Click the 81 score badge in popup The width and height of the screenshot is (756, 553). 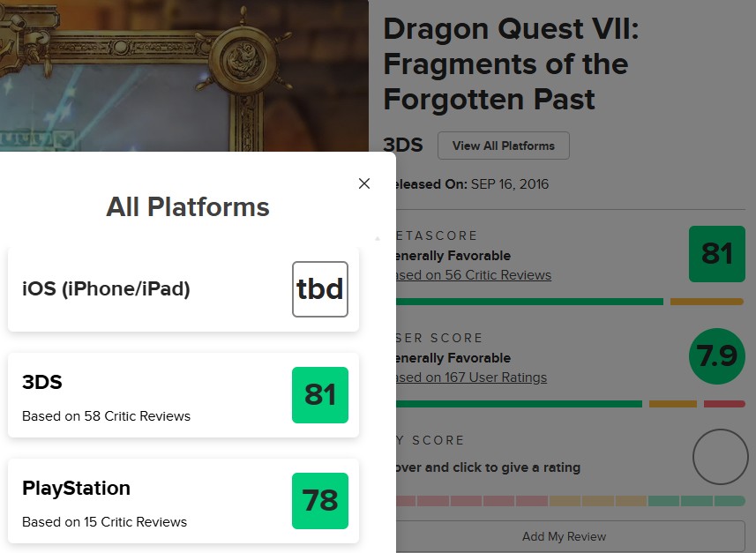click(320, 395)
